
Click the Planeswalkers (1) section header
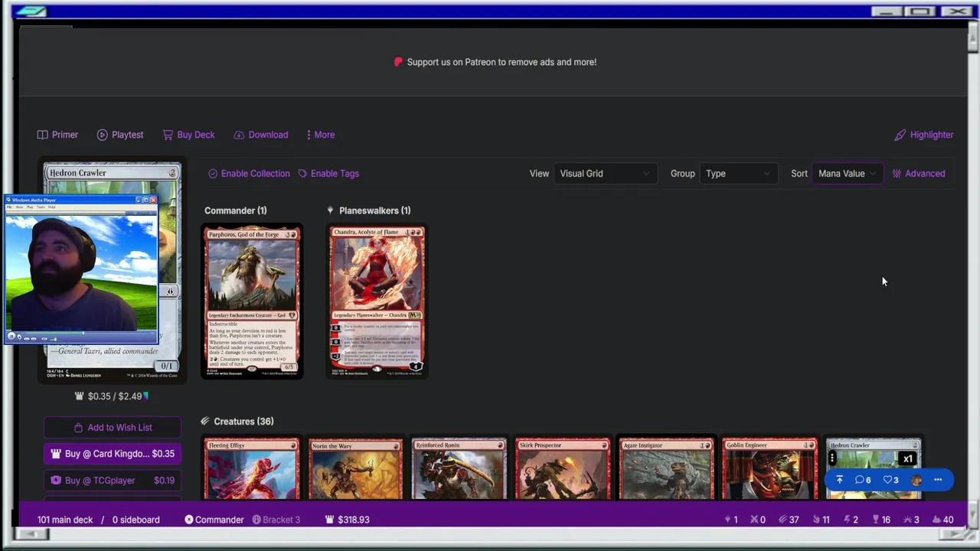point(369,210)
